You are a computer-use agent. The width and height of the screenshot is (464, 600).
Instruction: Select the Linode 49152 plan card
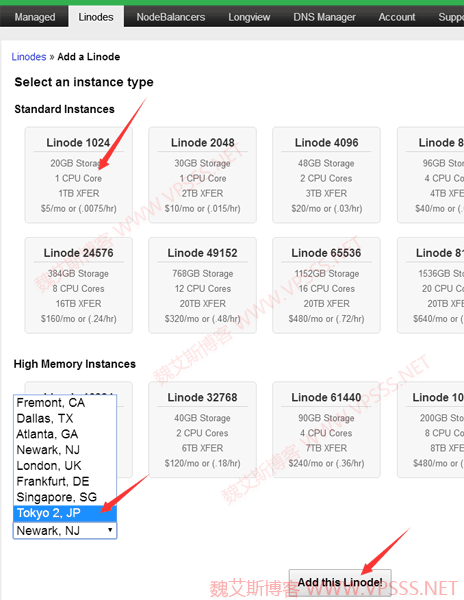[202, 285]
